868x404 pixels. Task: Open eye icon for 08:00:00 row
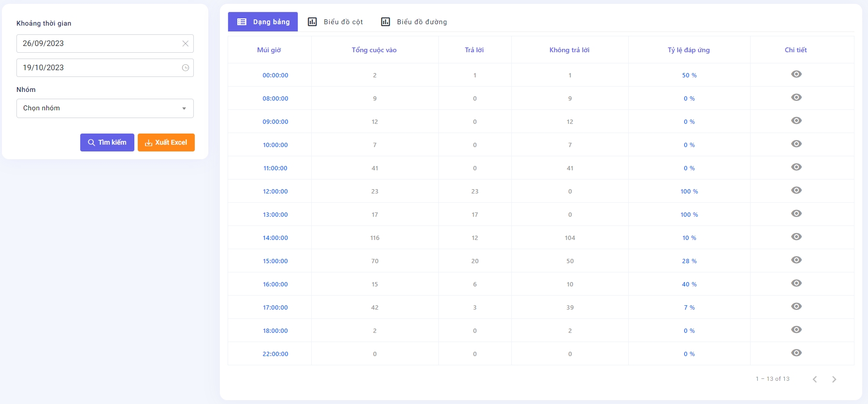click(x=796, y=97)
